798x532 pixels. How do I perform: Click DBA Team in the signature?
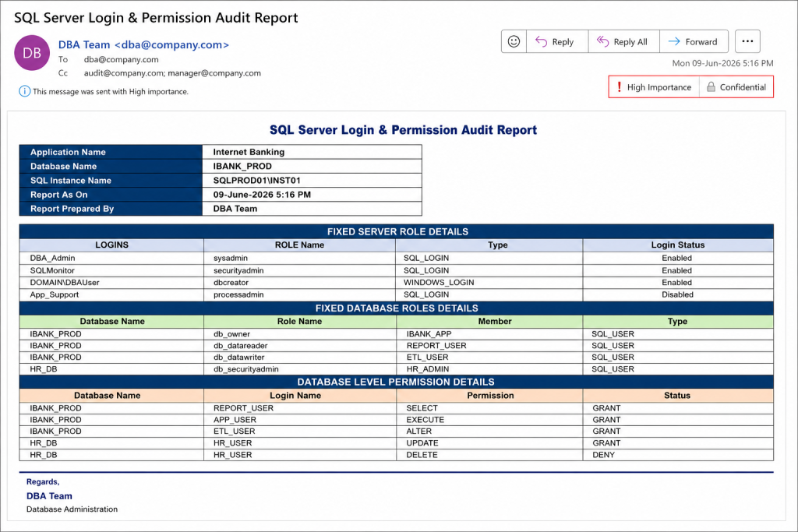(49, 496)
